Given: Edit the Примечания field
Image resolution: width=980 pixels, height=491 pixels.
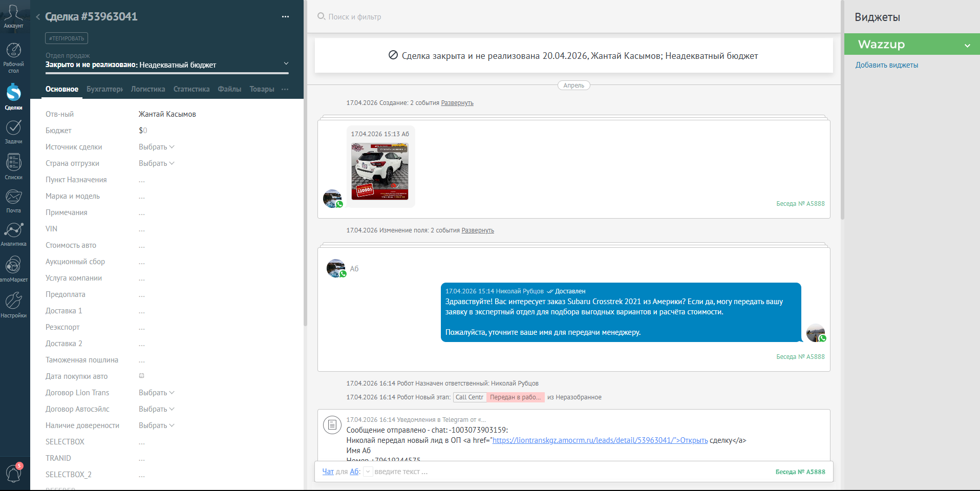Looking at the screenshot, I should pyautogui.click(x=142, y=212).
